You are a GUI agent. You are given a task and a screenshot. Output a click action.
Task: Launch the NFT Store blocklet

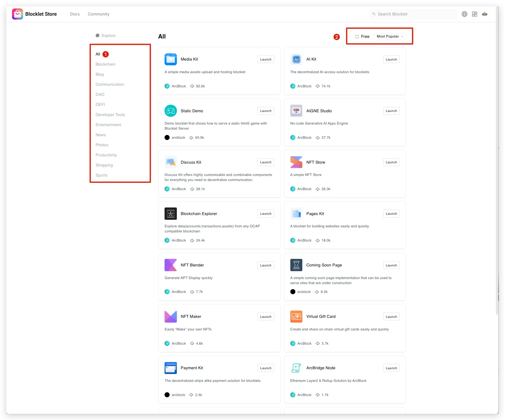click(391, 162)
